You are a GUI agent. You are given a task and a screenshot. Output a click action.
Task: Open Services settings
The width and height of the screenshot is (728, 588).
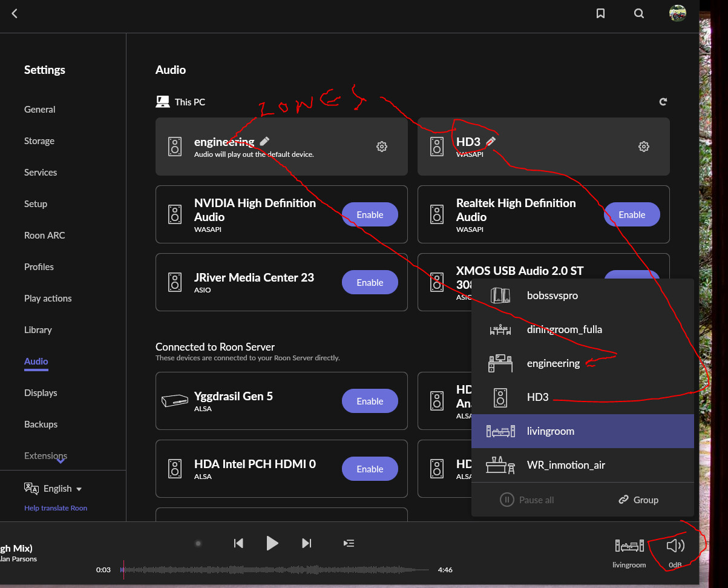(x=41, y=173)
